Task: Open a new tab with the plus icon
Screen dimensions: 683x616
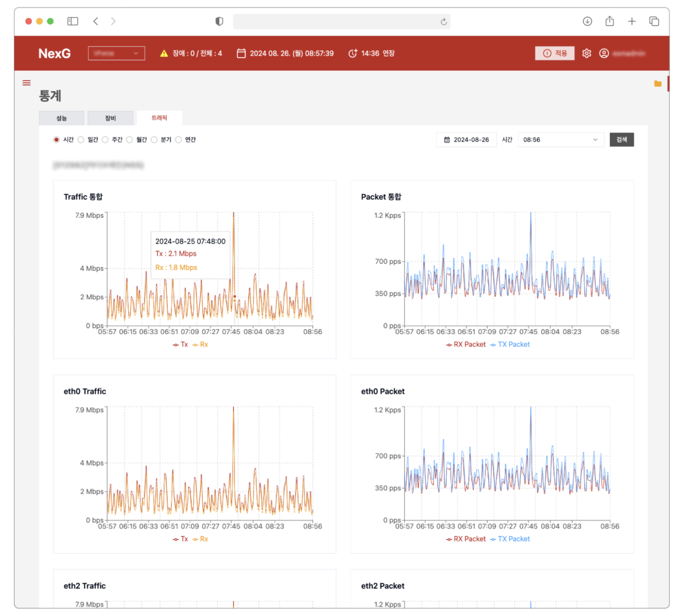Action: [x=632, y=21]
